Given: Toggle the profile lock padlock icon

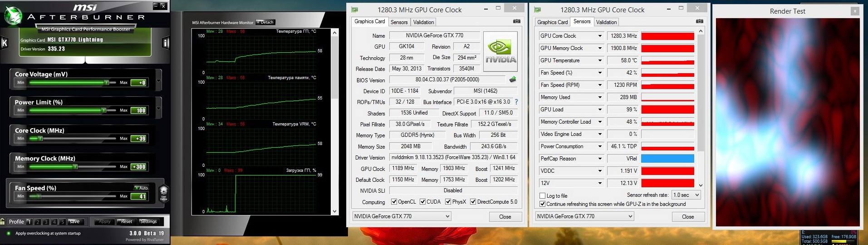Looking at the screenshot, I should point(3,221).
